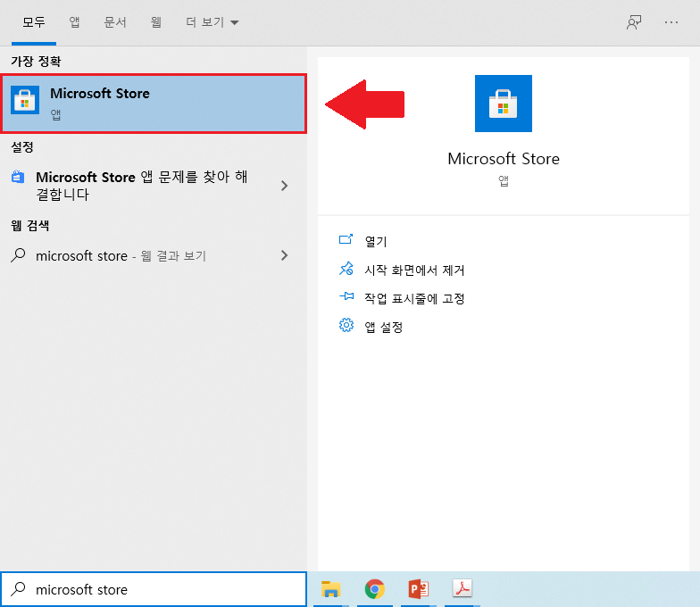Open the feedback person icon
700x607 pixels.
point(634,22)
